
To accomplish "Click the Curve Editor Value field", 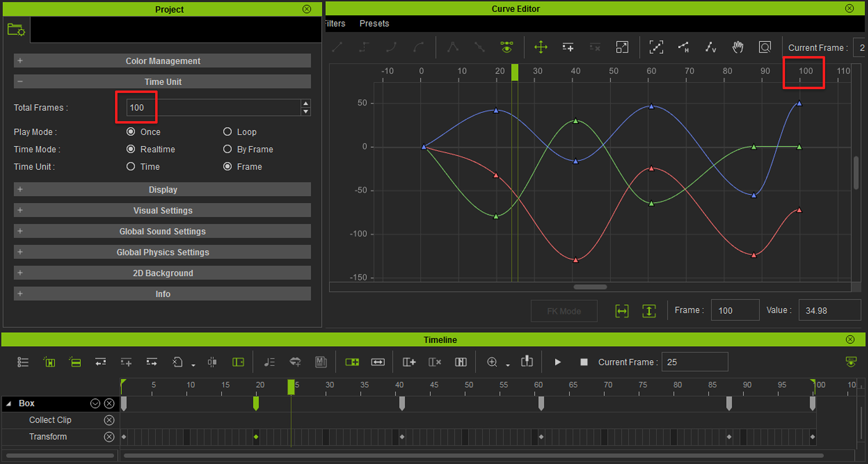I will tap(829, 310).
